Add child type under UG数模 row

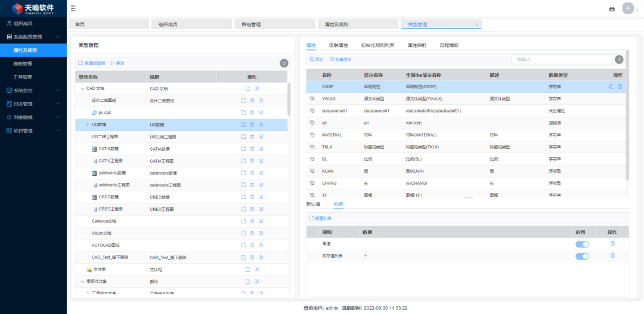[x=243, y=125]
